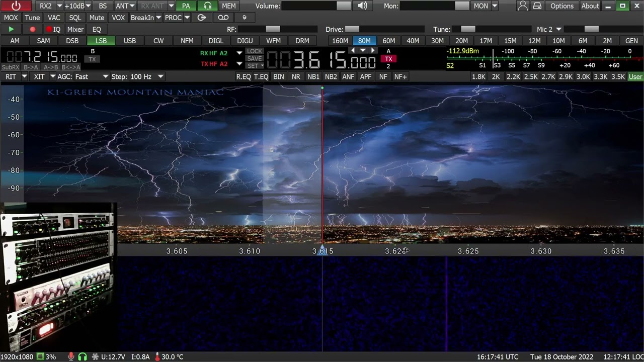Select CW mode
Viewport: 644px width, 362px height.
pyautogui.click(x=158, y=41)
